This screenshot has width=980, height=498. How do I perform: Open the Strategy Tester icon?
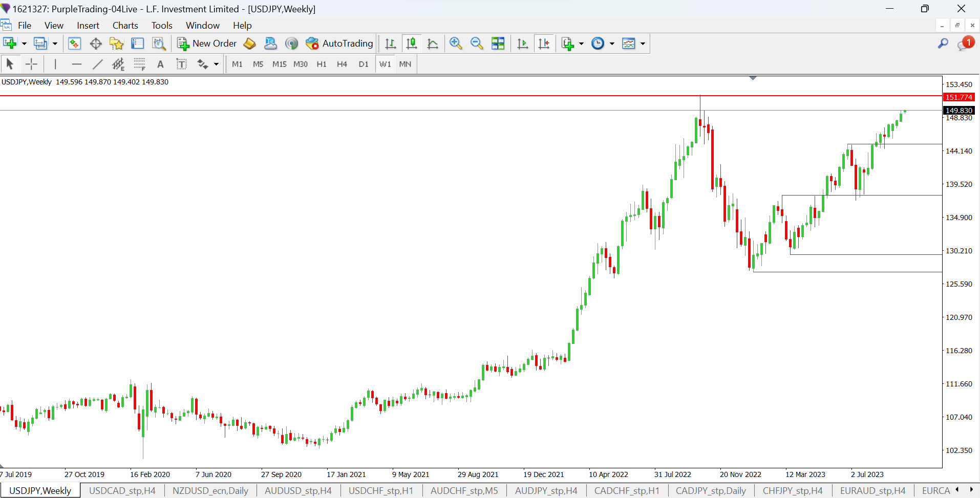[x=159, y=44]
